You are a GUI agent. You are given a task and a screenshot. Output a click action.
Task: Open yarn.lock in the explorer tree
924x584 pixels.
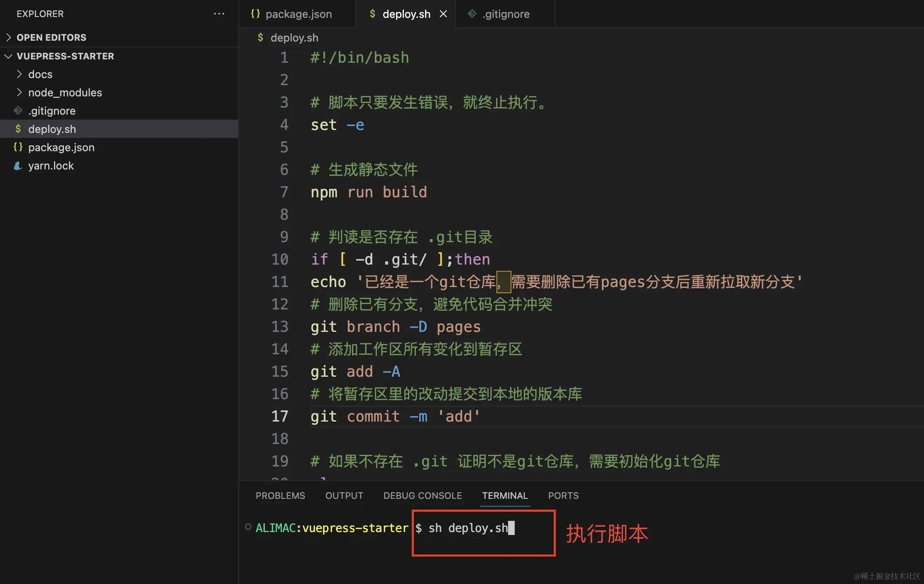point(51,166)
